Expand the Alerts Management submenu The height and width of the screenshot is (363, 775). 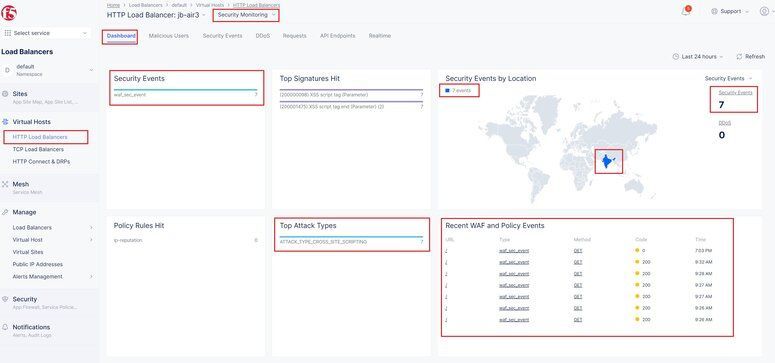click(91, 276)
